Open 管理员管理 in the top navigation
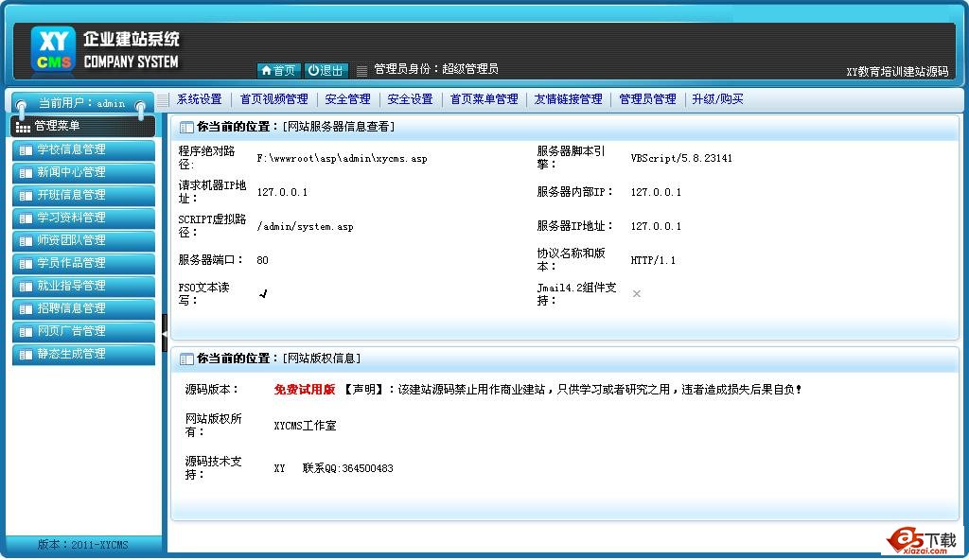The width and height of the screenshot is (969, 560). click(x=647, y=99)
